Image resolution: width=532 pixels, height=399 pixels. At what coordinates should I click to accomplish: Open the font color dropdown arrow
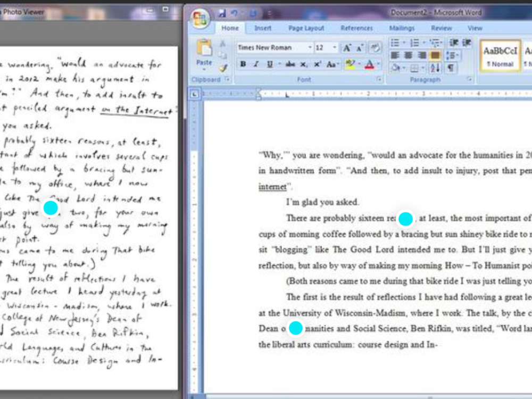click(x=379, y=64)
